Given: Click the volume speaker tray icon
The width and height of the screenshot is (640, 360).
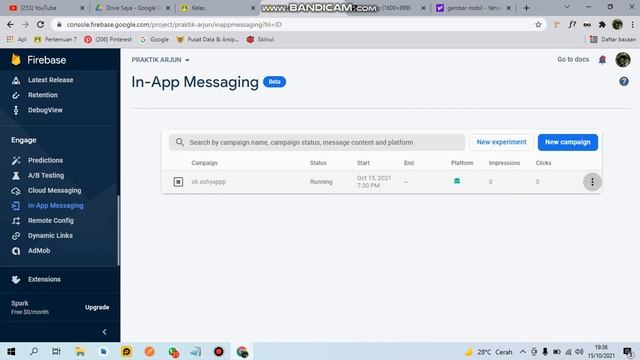Looking at the screenshot, I should pos(579,351).
